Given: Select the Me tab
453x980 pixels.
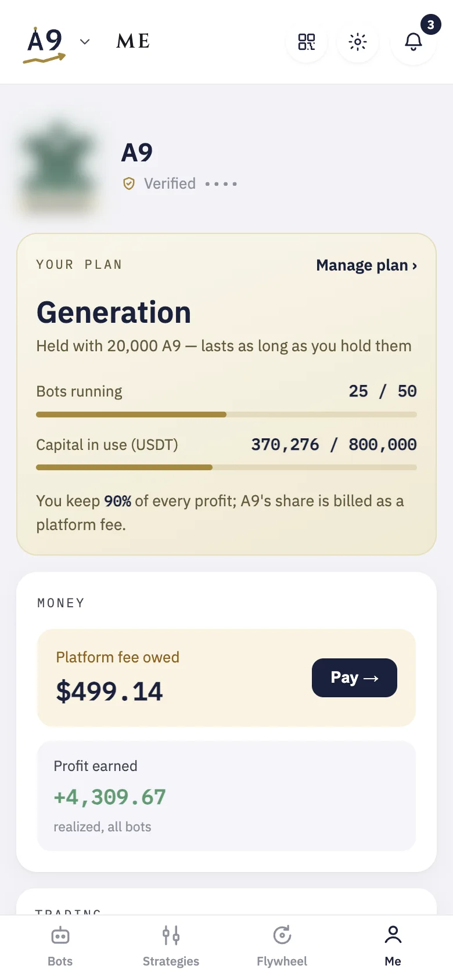Looking at the screenshot, I should tap(393, 946).
